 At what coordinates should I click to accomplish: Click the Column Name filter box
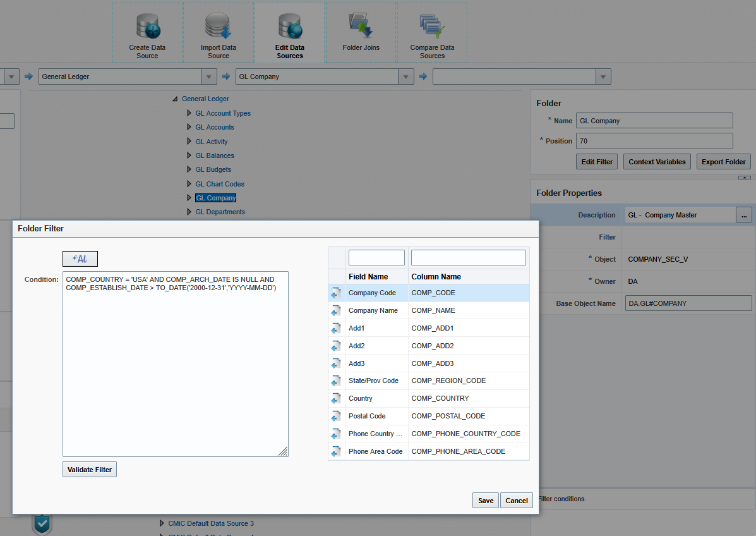click(468, 258)
